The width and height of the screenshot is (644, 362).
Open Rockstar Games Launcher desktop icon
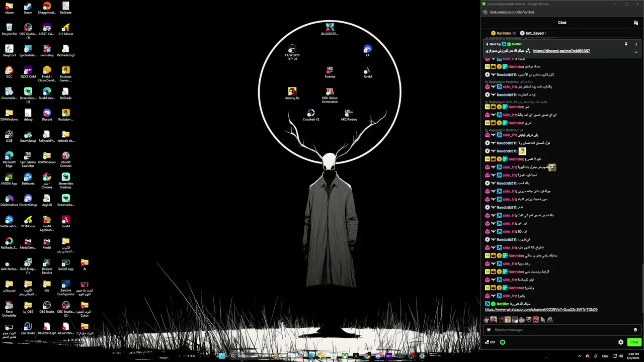click(x=65, y=74)
